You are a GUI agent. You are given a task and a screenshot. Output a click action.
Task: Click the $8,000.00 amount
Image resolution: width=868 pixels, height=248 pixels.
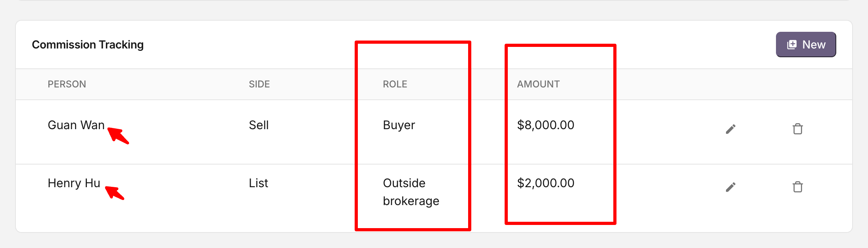pyautogui.click(x=545, y=125)
